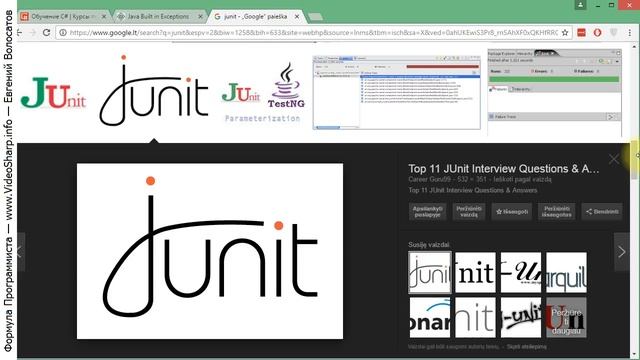The image size is (640, 360).
Task: Click the red extension icon next to the bookmark star
Action: point(581,33)
